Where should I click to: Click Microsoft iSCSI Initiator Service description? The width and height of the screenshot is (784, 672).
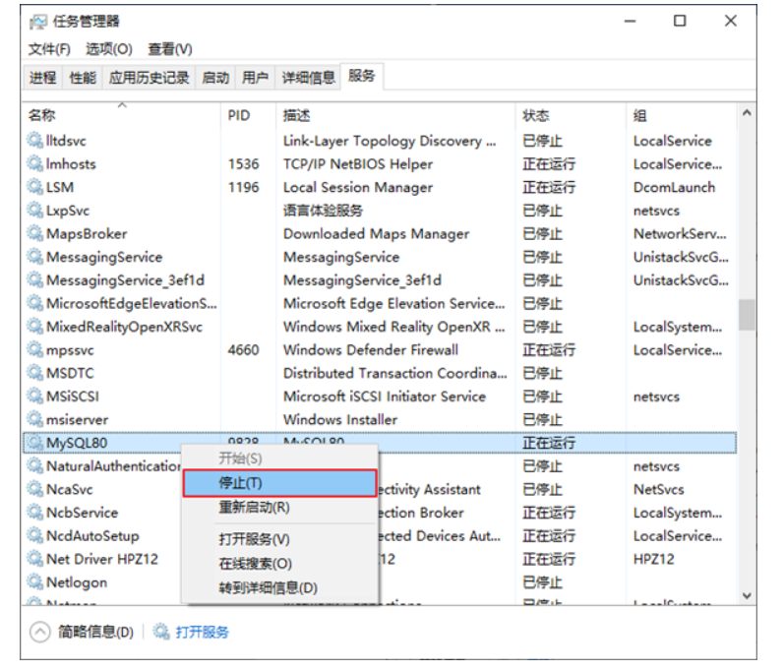(385, 396)
